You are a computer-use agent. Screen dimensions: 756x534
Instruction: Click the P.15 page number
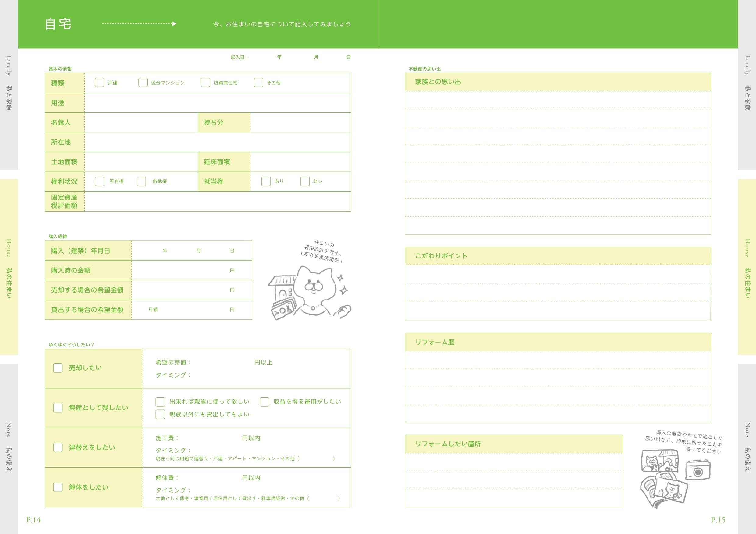tap(718, 520)
